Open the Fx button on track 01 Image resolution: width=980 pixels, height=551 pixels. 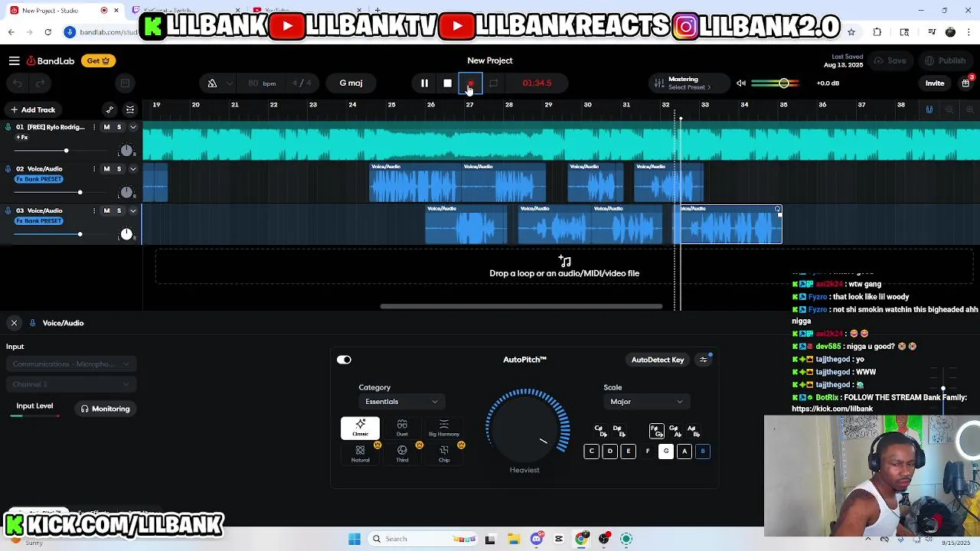click(22, 138)
